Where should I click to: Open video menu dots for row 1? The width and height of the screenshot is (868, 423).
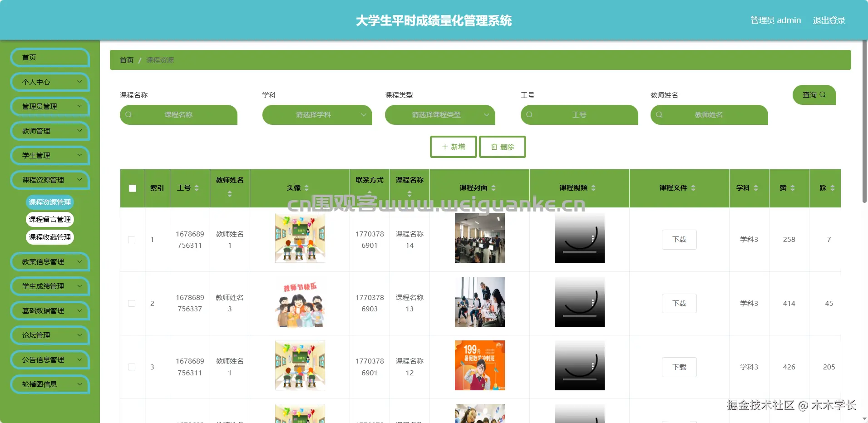point(593,239)
